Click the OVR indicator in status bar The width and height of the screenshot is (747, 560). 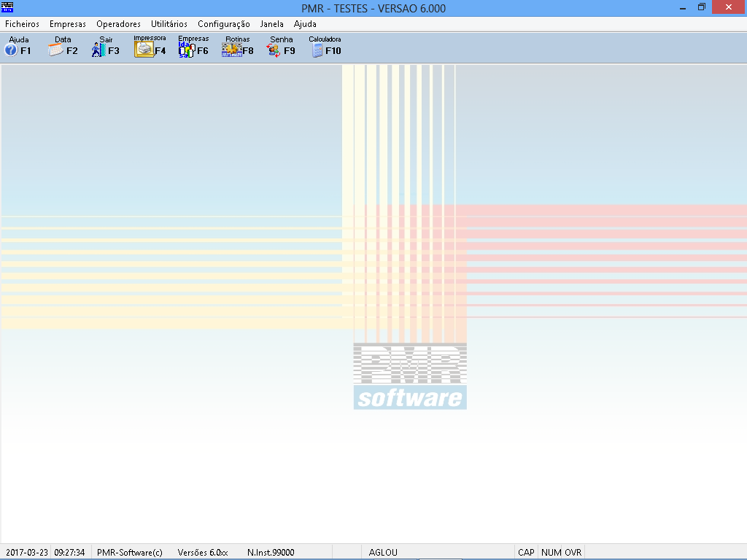pos(573,553)
